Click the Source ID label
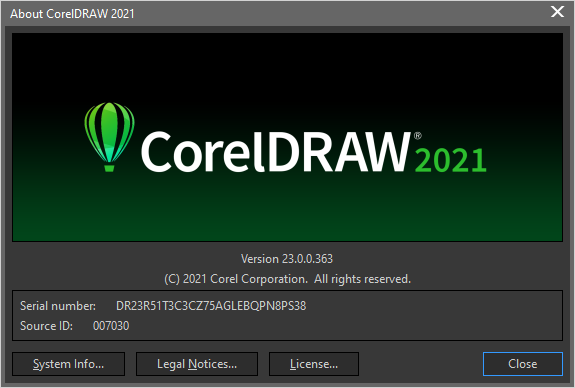The image size is (575, 388). tap(46, 326)
